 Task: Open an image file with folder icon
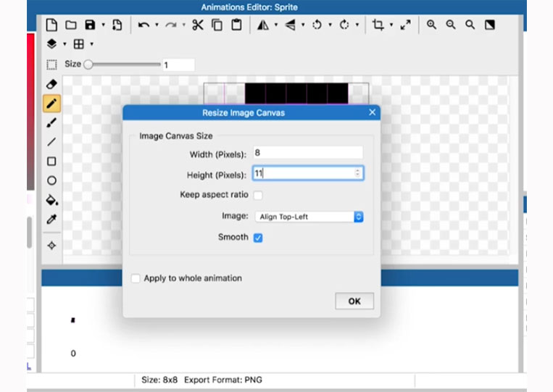click(71, 25)
